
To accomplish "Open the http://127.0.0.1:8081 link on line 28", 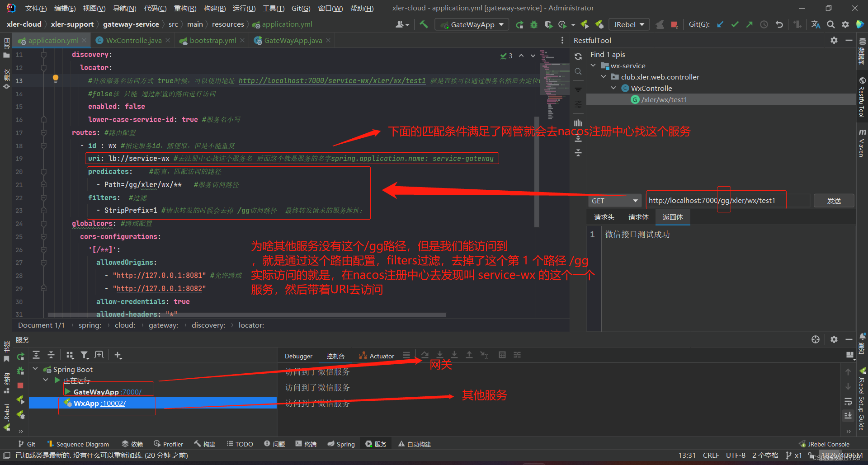I will pyautogui.click(x=159, y=275).
